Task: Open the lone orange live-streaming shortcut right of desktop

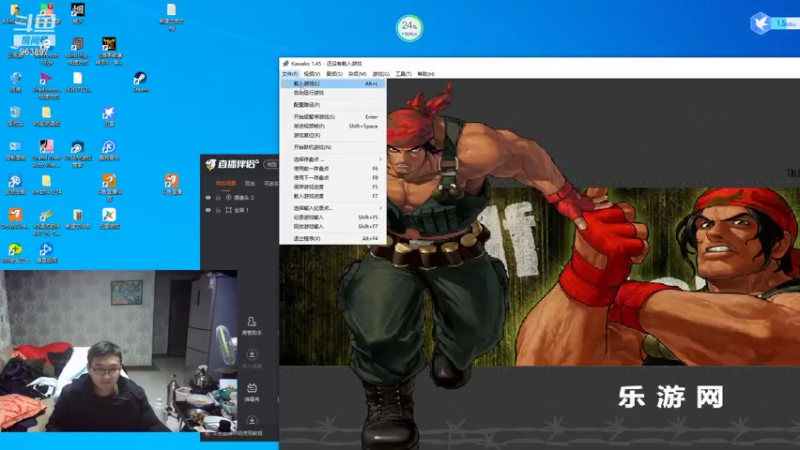Action: 172,184
